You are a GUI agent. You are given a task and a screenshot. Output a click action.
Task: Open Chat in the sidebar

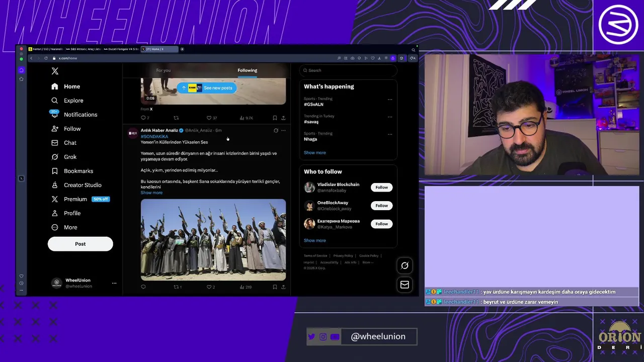pyautogui.click(x=64, y=143)
